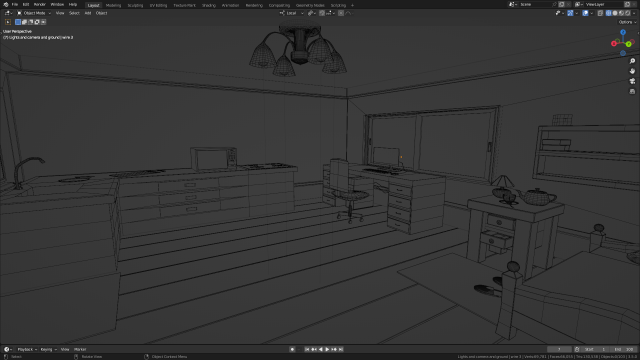The width and height of the screenshot is (640, 360).
Task: Open the overlays settings dropdown arrow
Action: pyautogui.click(x=592, y=13)
